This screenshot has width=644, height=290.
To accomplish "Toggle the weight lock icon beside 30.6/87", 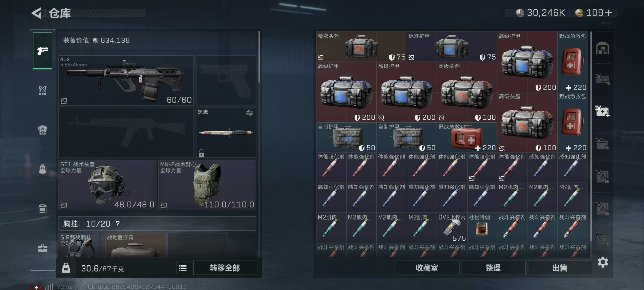I will pos(66,268).
